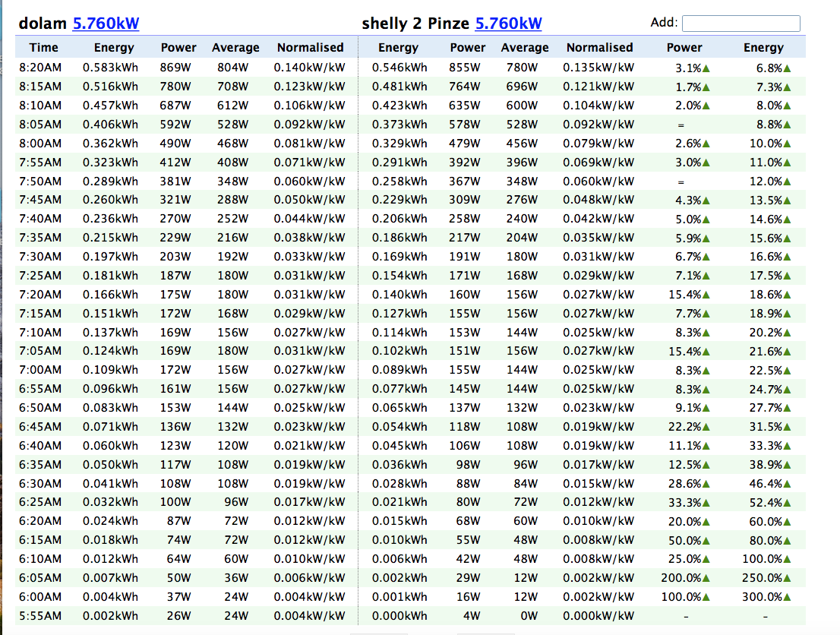The width and height of the screenshot is (840, 635).
Task: Click the green arrow beside 18.6%
Action: click(x=787, y=295)
